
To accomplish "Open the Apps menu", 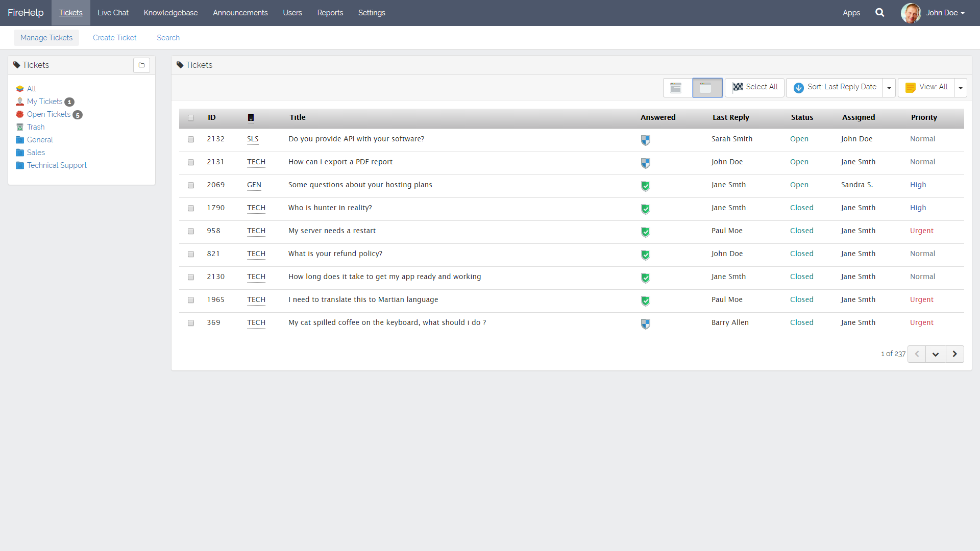I will (851, 13).
